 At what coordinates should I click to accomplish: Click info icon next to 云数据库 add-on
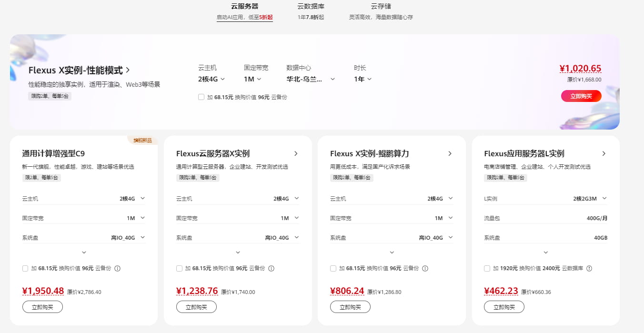pos(589,268)
